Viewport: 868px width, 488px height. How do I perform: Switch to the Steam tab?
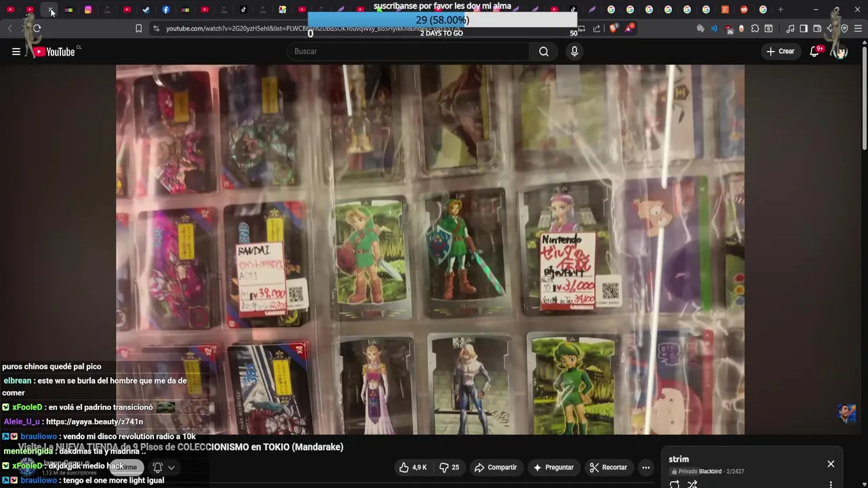coord(146,9)
